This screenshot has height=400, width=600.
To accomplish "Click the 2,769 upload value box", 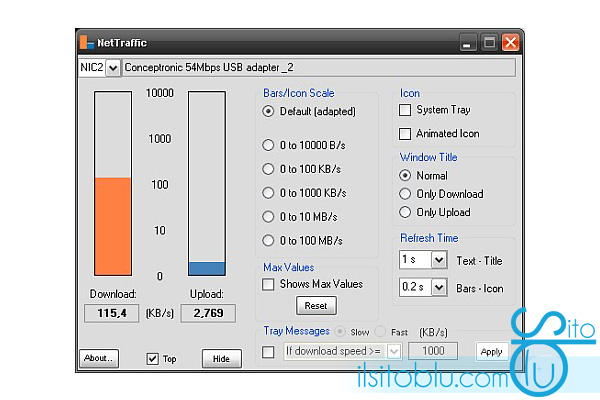I will pos(208,313).
